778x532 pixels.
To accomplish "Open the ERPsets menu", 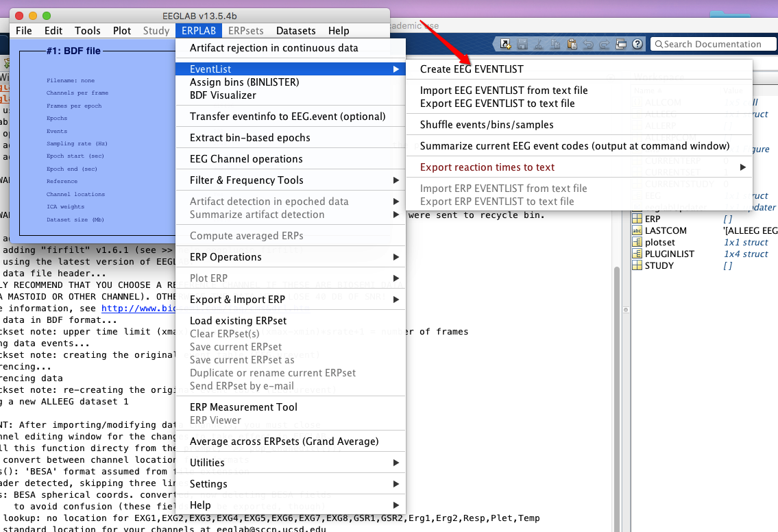I will pos(245,31).
